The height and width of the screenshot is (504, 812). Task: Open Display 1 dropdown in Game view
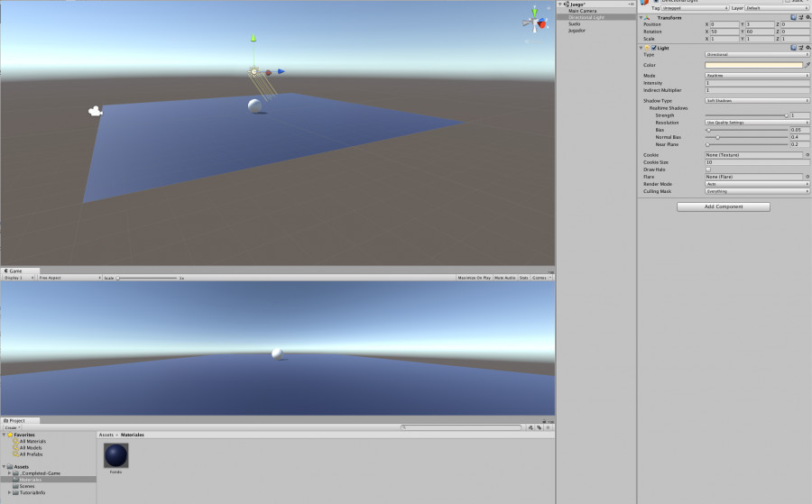(19, 278)
